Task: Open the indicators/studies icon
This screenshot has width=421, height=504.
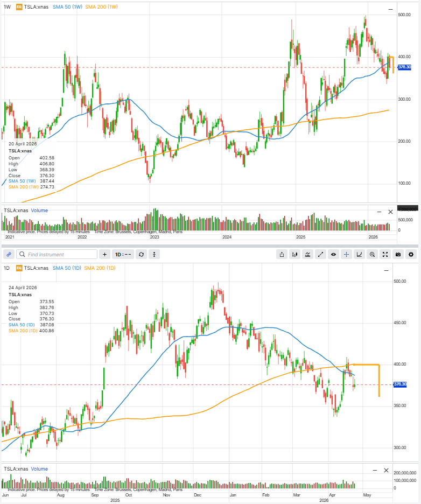Action: click(307, 254)
